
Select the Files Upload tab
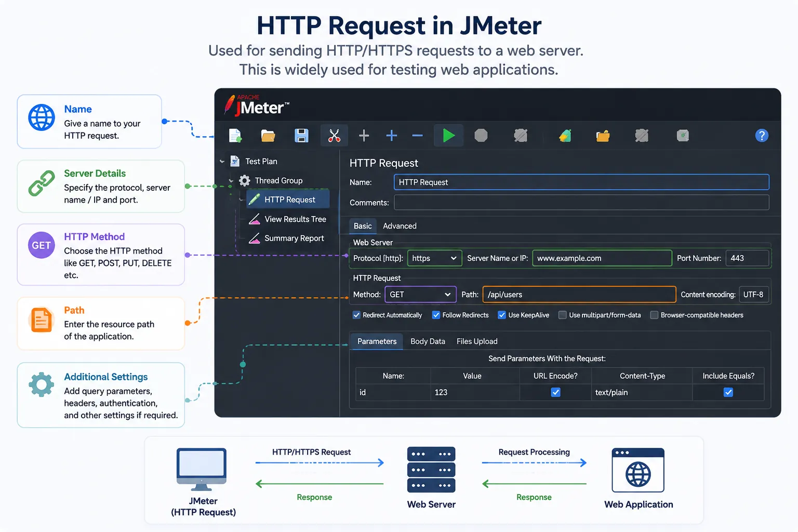[477, 341]
